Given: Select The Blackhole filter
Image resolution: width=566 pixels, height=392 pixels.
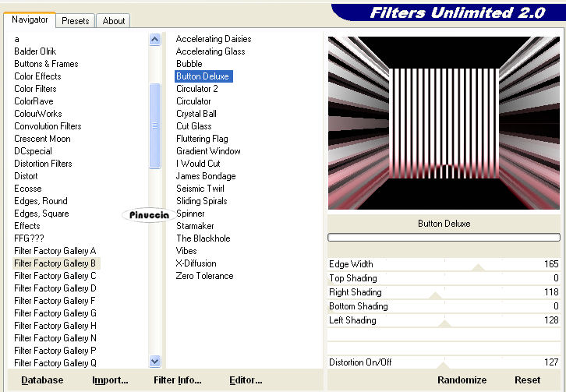Looking at the screenshot, I should tap(203, 238).
